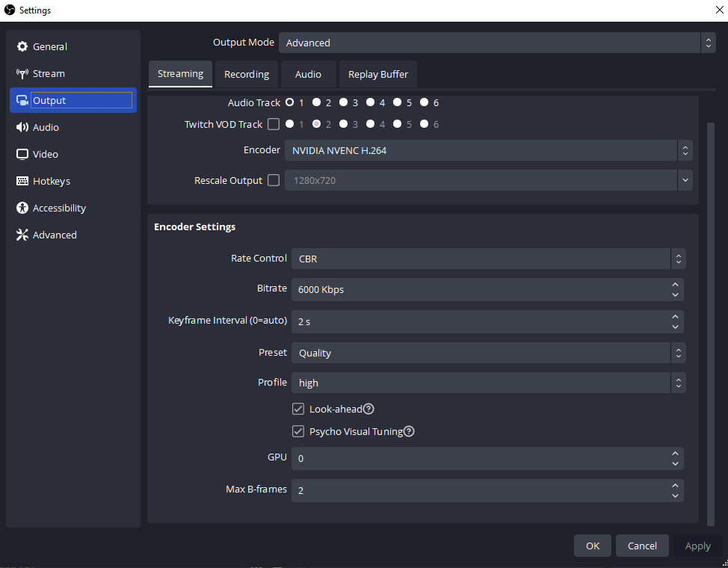Open the Advanced settings section

pyautogui.click(x=53, y=235)
